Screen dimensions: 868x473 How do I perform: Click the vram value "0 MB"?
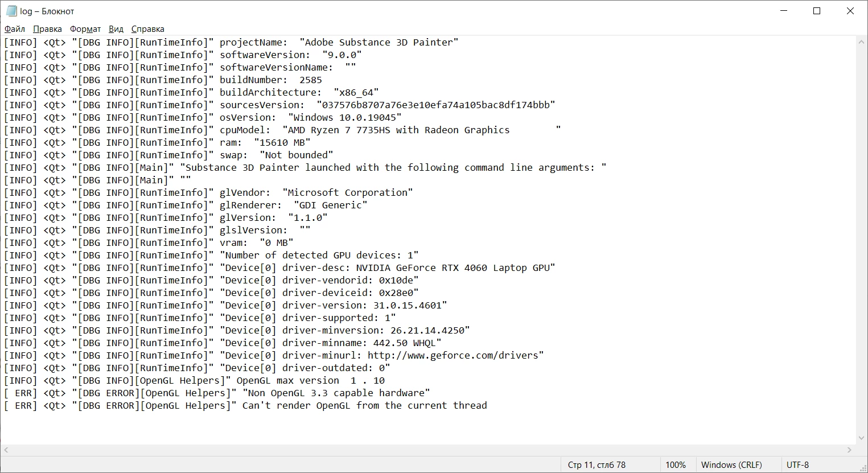coord(277,242)
